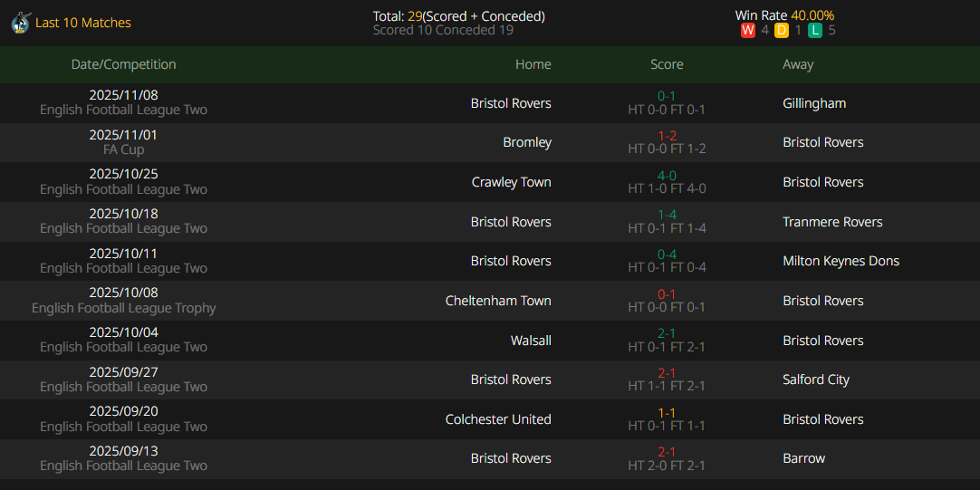Open the Barrow away team link
Screen dimensions: 980x490
click(803, 458)
